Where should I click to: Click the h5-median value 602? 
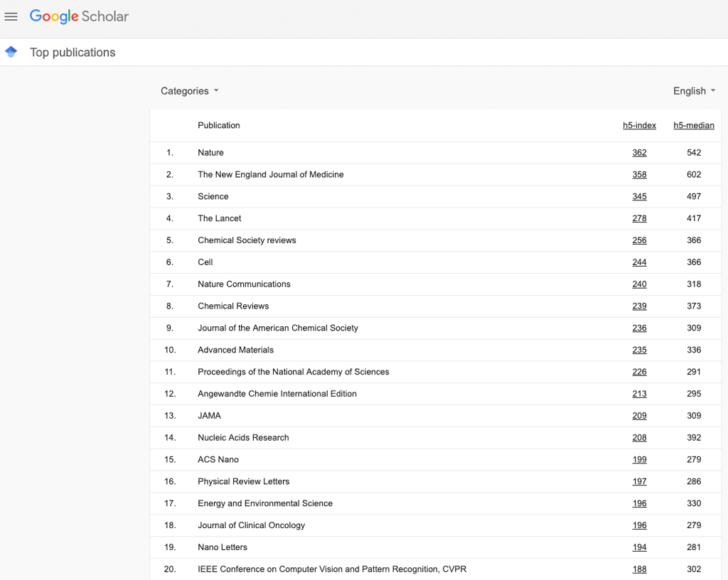[x=694, y=174]
